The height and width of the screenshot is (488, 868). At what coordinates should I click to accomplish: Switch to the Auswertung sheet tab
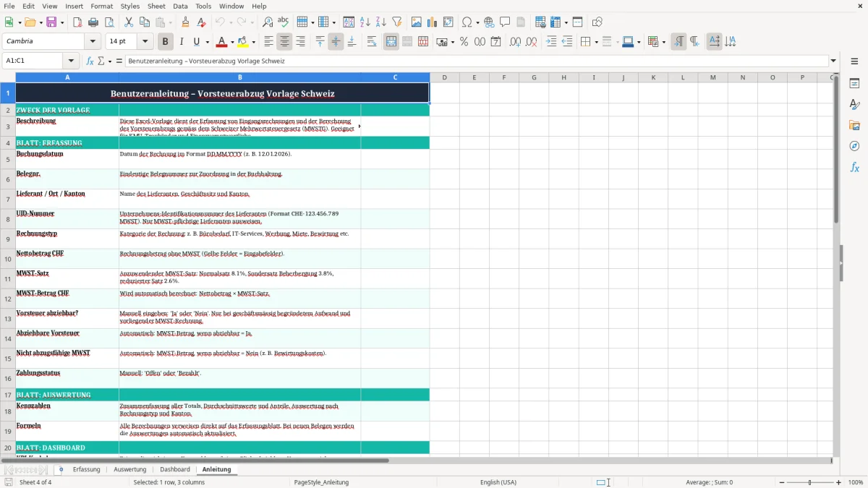coord(130,470)
